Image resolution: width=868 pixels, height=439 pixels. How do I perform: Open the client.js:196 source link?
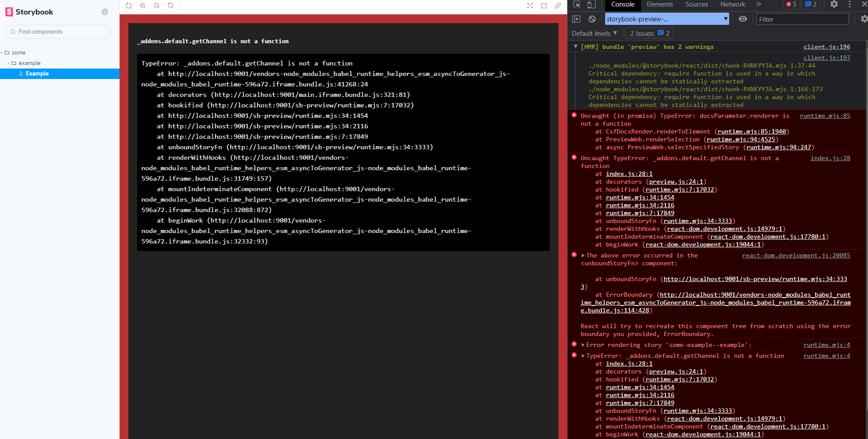827,47
